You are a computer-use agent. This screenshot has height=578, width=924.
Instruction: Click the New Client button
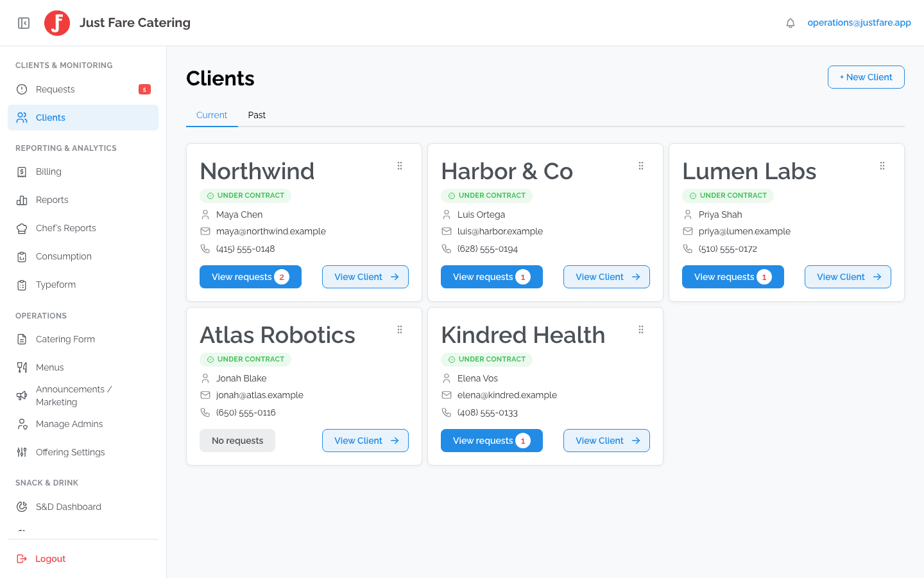pos(866,77)
